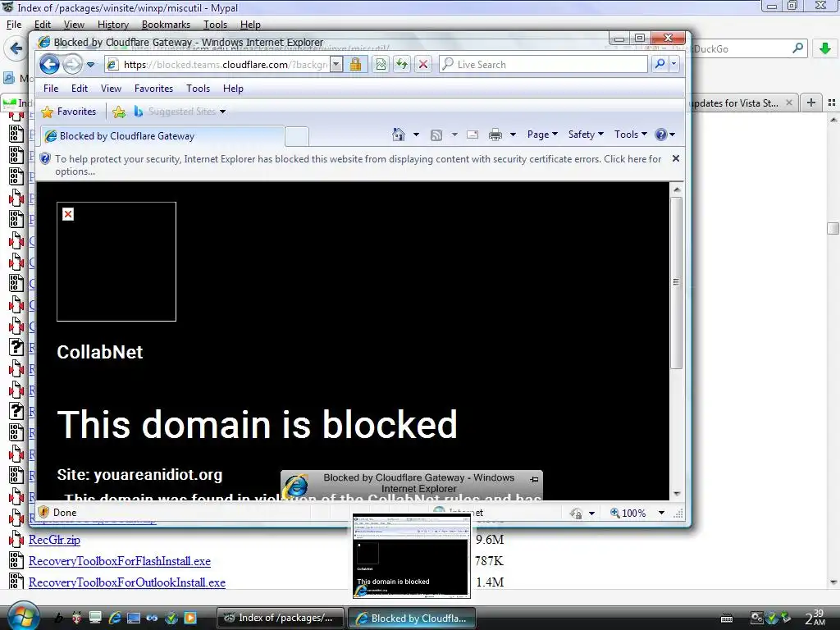This screenshot has width=840, height=630.
Task: Expand Home button dropdown arrow
Action: coord(416,135)
